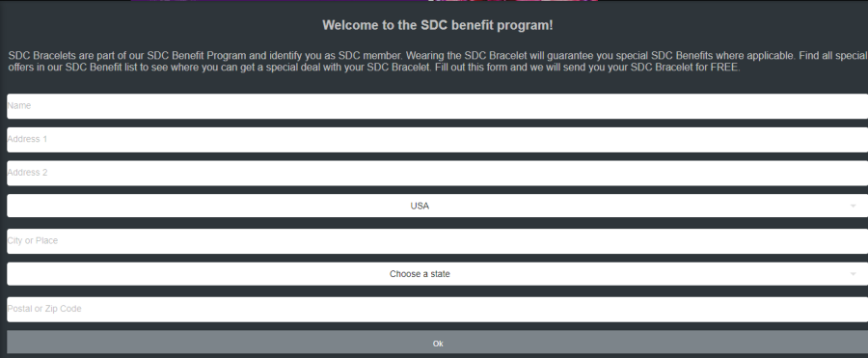Viewport: 868px width, 358px height.
Task: Click the country selector's dropdown arrow
Action: pyautogui.click(x=853, y=207)
